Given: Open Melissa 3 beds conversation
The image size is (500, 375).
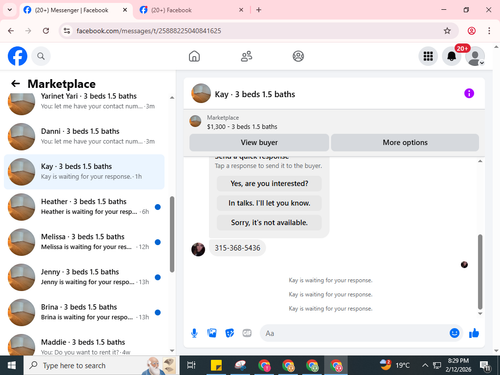Looking at the screenshot, I should (84, 242).
